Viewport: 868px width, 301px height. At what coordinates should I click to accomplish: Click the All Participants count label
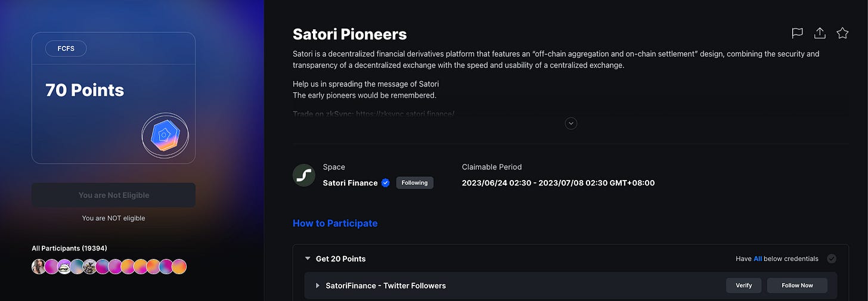[69, 248]
